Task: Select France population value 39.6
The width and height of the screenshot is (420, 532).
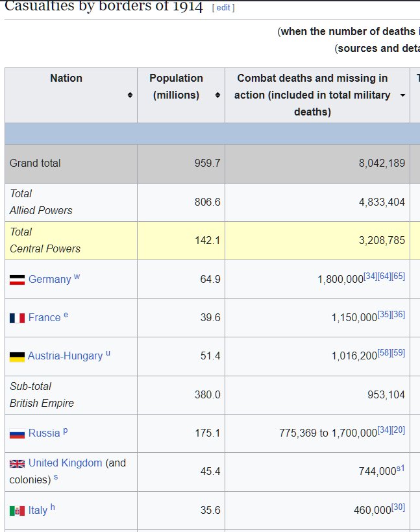Action: click(x=210, y=317)
